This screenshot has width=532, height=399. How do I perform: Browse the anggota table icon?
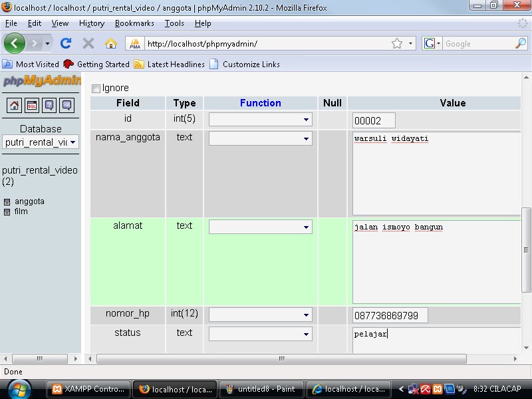click(7, 202)
